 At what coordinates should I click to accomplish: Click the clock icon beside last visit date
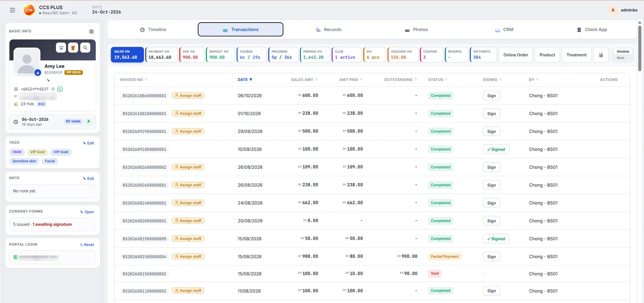[16, 122]
